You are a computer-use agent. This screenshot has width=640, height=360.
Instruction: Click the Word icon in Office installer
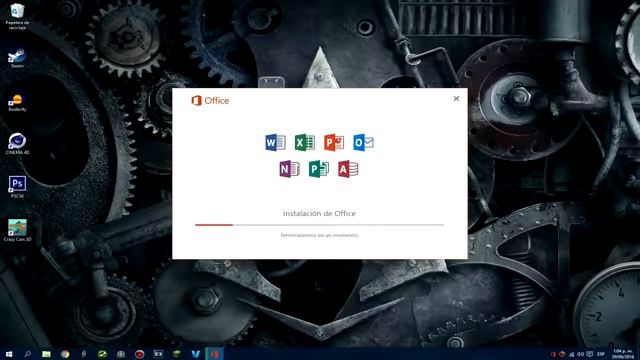pyautogui.click(x=275, y=142)
